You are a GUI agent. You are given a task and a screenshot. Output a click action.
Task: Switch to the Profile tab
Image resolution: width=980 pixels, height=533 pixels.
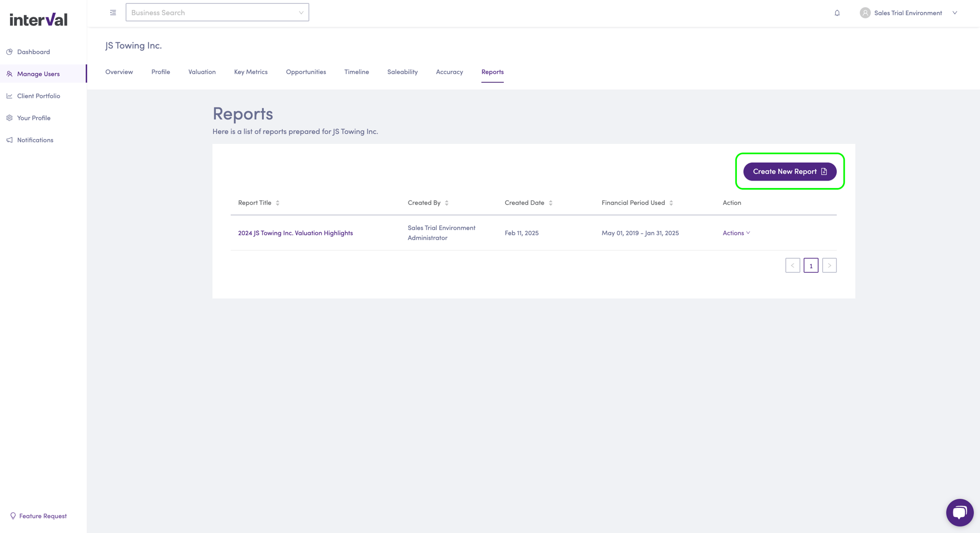tap(160, 72)
